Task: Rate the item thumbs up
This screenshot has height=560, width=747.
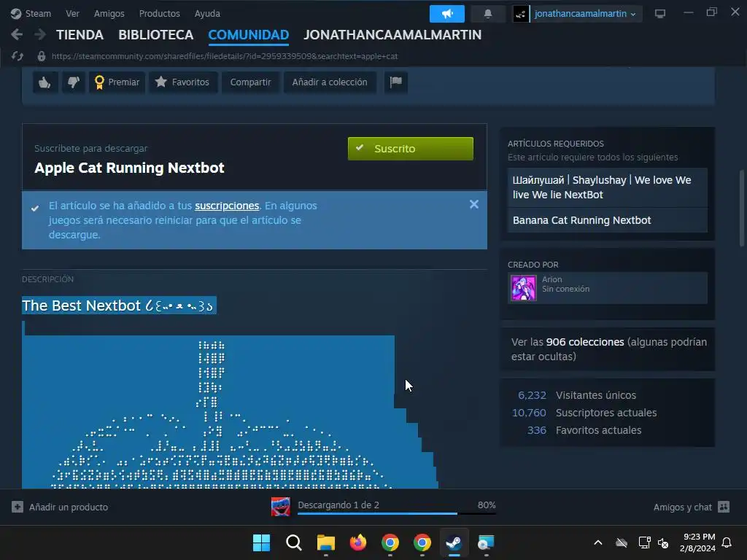Action: click(45, 82)
